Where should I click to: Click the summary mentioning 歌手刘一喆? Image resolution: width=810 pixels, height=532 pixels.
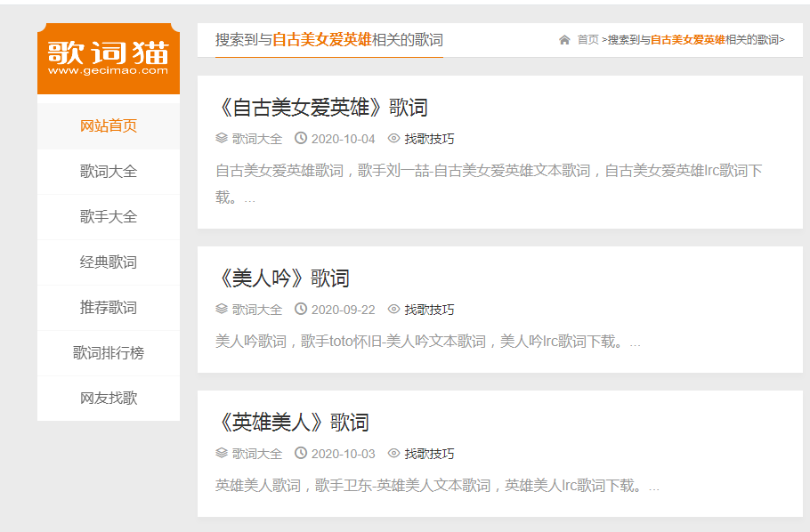coord(489,184)
